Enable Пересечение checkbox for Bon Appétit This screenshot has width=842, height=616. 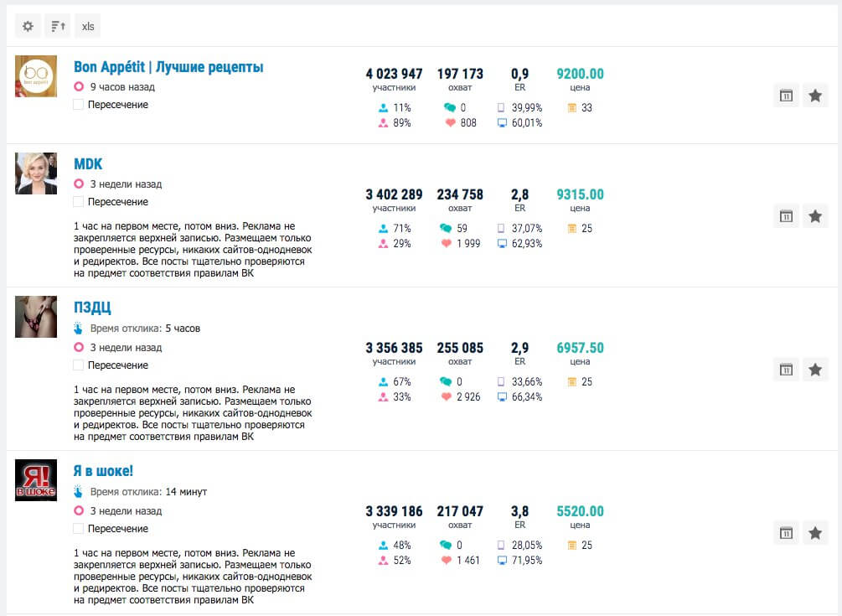pyautogui.click(x=79, y=105)
